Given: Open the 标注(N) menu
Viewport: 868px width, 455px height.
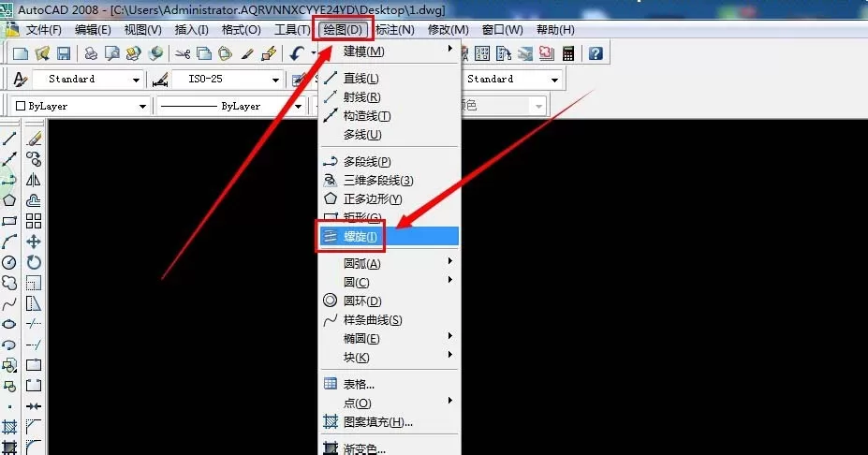Looking at the screenshot, I should 395,30.
